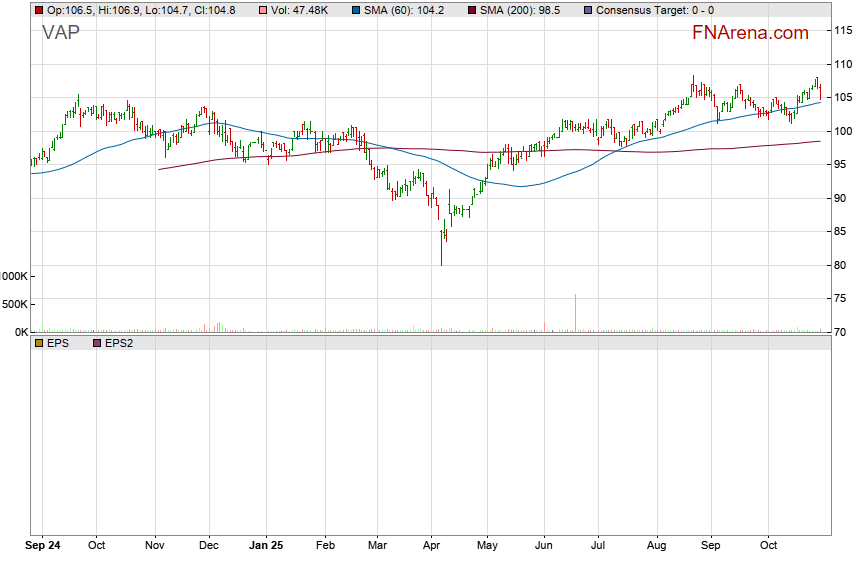This screenshot has width=859, height=566.
Task: Click the Apr label on date axis
Action: pyautogui.click(x=432, y=546)
